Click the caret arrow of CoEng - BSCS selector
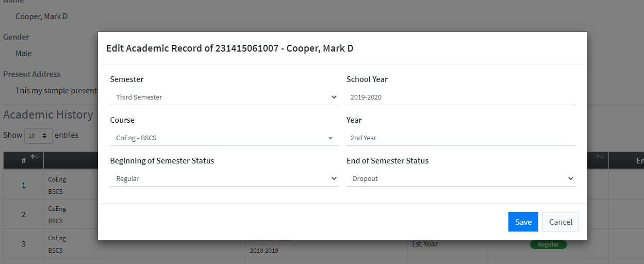Screen dimensions: 644x264 [x=330, y=138]
